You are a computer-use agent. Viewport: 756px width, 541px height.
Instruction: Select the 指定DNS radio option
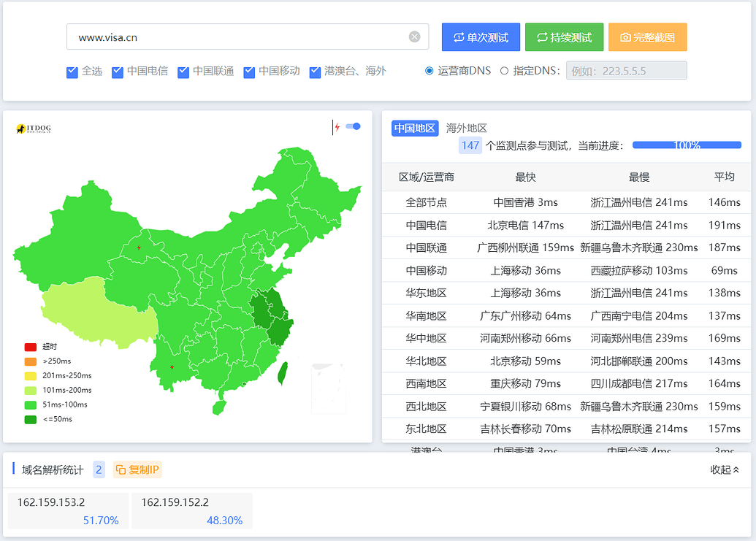[x=504, y=71]
